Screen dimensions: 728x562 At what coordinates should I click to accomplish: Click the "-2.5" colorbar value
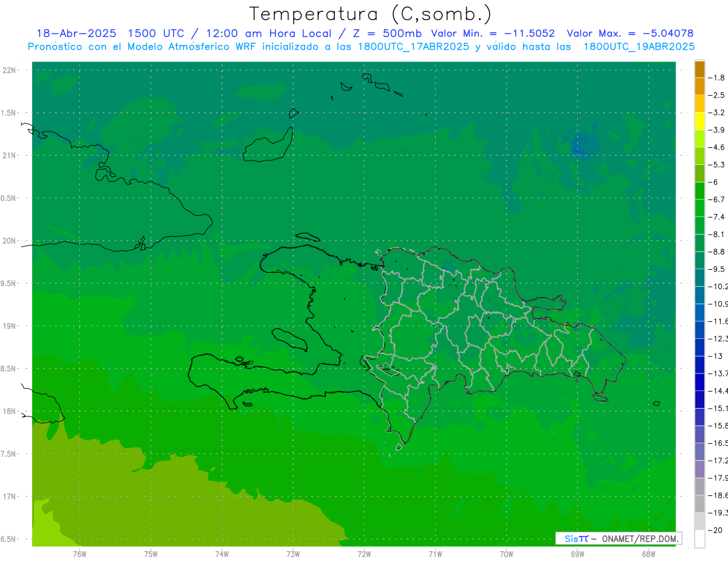coord(716,95)
